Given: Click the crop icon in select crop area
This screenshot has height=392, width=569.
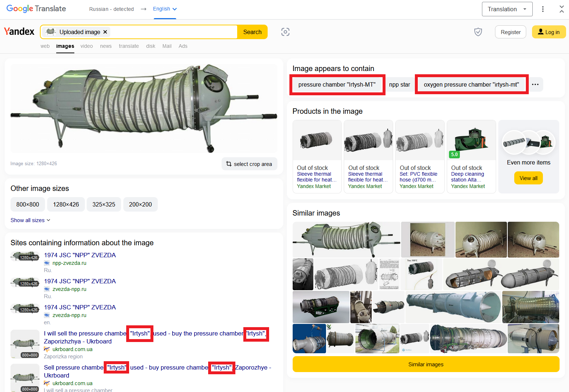Looking at the screenshot, I should pyautogui.click(x=229, y=164).
